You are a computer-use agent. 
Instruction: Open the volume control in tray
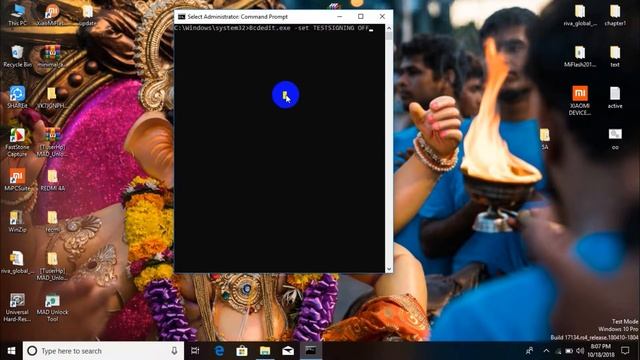tap(580, 351)
